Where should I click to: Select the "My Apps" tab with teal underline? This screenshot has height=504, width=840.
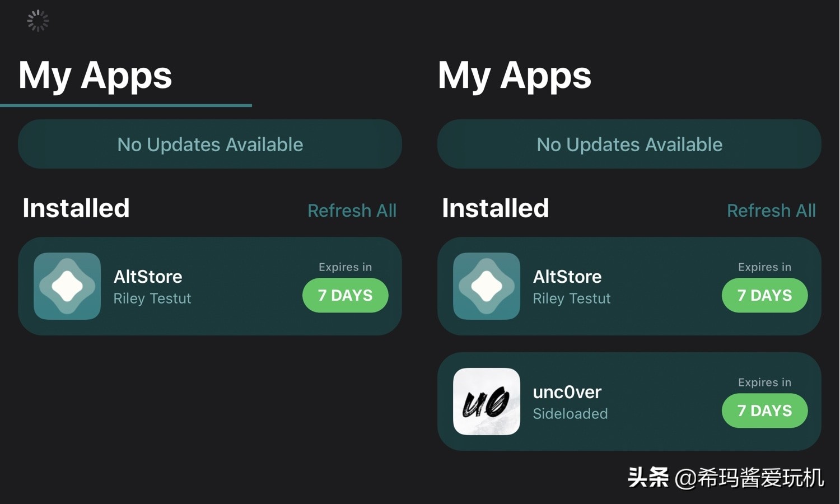[95, 76]
